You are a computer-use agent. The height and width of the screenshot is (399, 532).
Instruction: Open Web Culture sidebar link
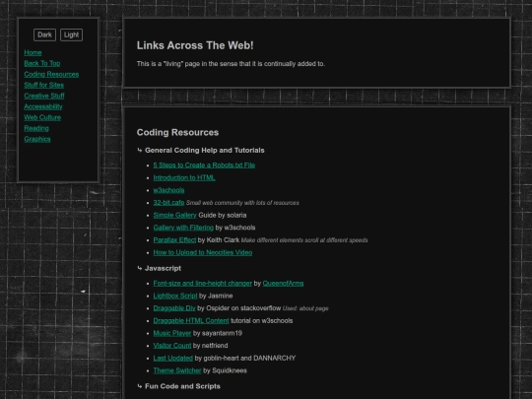[42, 118]
